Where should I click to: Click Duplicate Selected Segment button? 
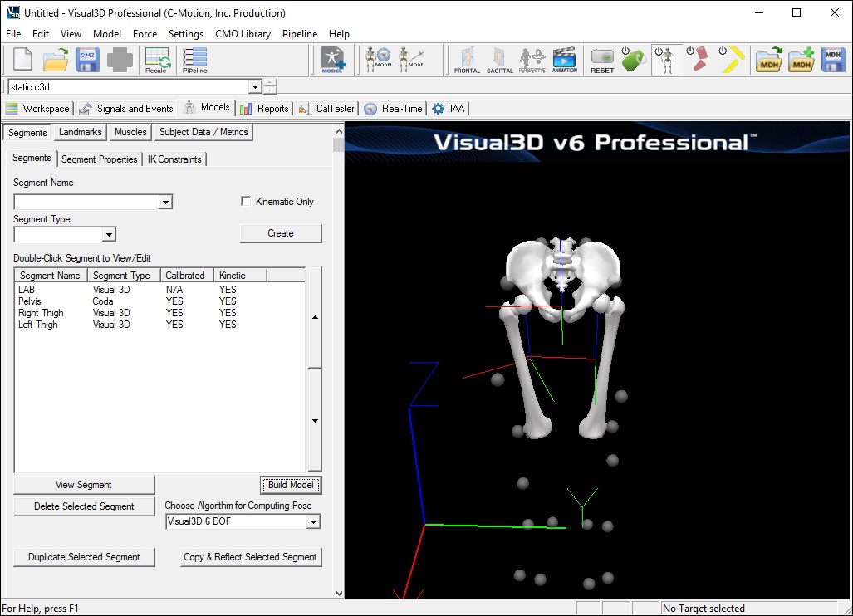point(84,557)
